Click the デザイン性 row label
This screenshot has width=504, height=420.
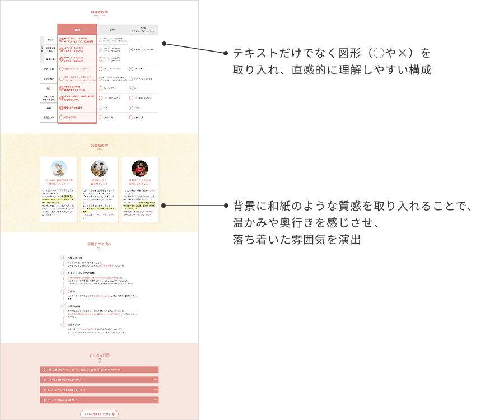49,69
